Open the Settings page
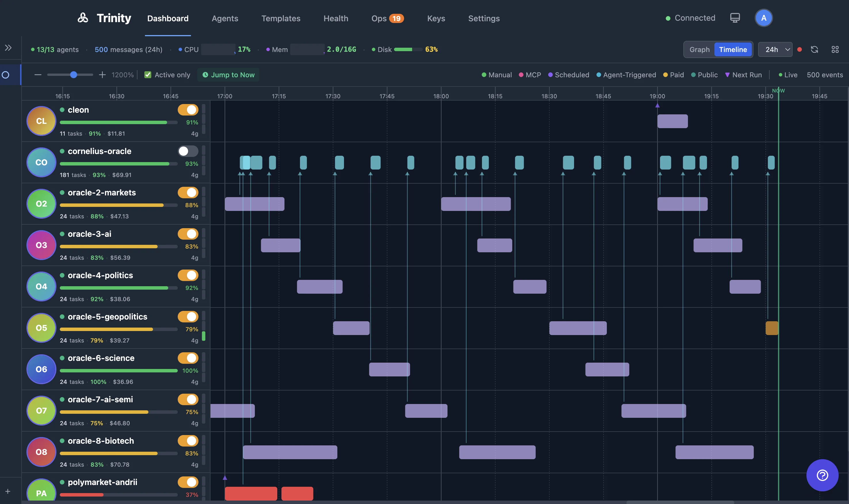 [x=484, y=18]
